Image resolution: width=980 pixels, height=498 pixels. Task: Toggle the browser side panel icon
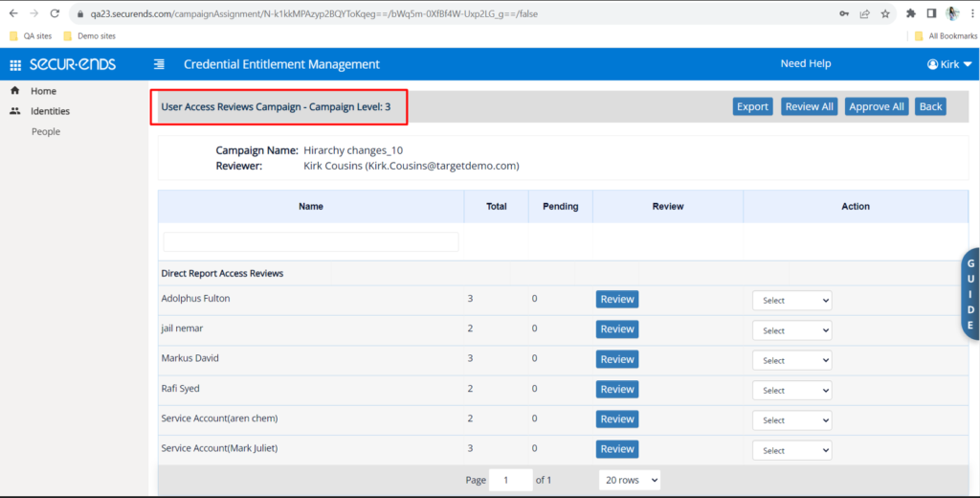[931, 13]
